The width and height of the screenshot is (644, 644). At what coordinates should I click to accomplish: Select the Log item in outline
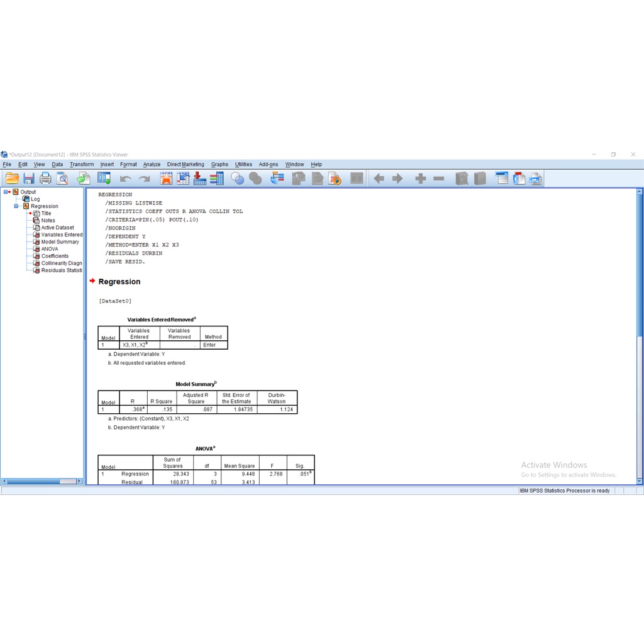(x=35, y=199)
